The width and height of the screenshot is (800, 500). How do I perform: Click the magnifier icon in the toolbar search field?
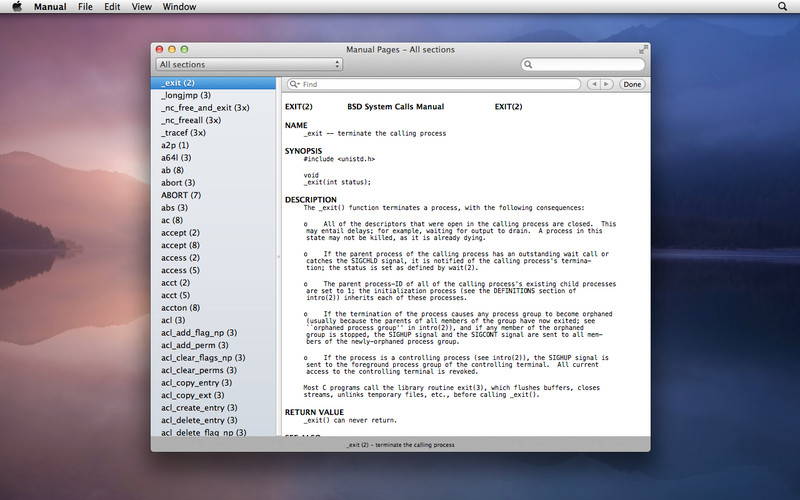coord(528,64)
